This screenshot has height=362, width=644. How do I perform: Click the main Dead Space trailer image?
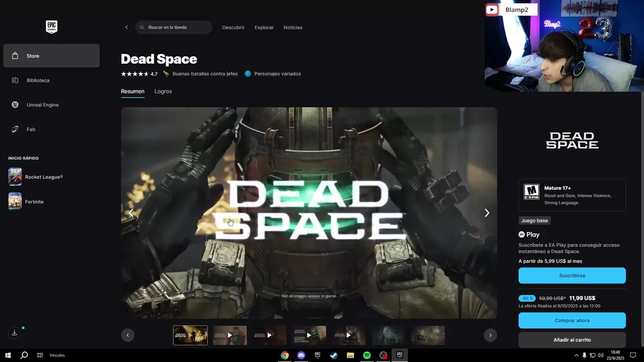pyautogui.click(x=309, y=213)
